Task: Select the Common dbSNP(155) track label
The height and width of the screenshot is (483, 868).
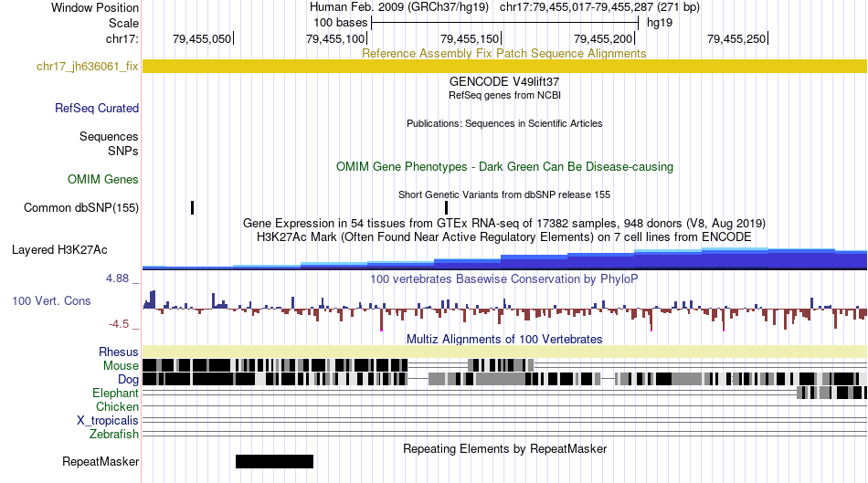Action: click(81, 208)
